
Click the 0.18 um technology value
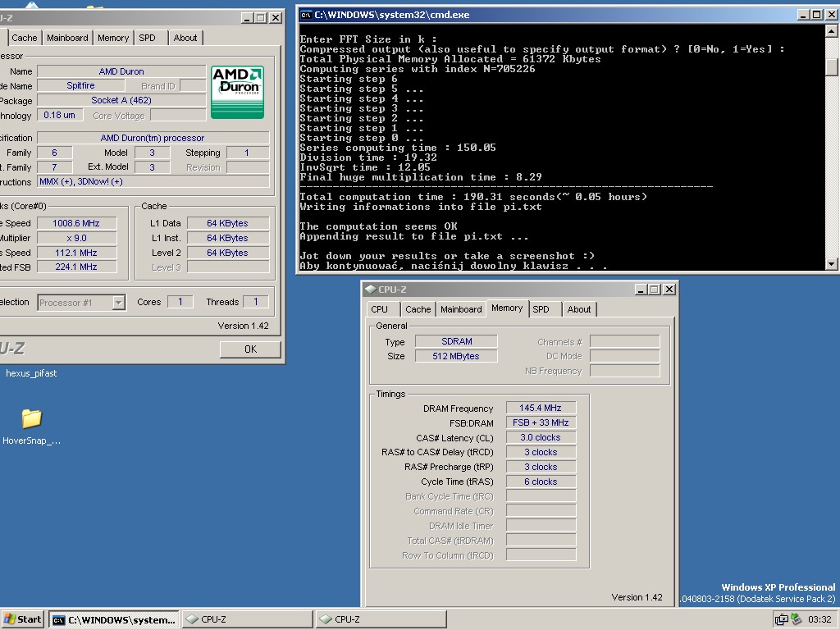click(59, 115)
